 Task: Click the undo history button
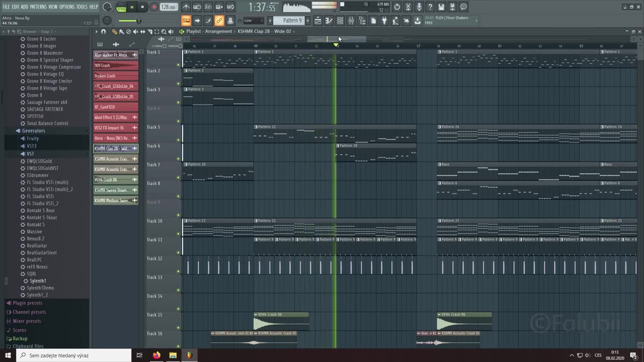tap(397, 7)
